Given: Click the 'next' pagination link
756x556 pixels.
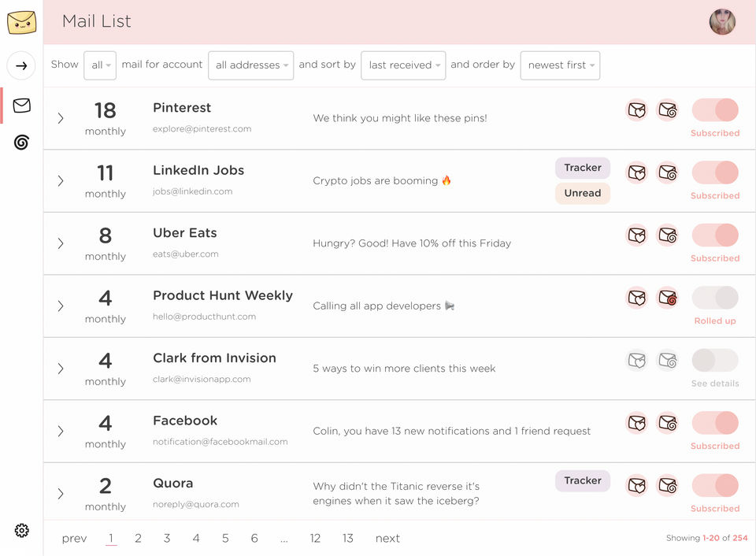Looking at the screenshot, I should point(387,539).
